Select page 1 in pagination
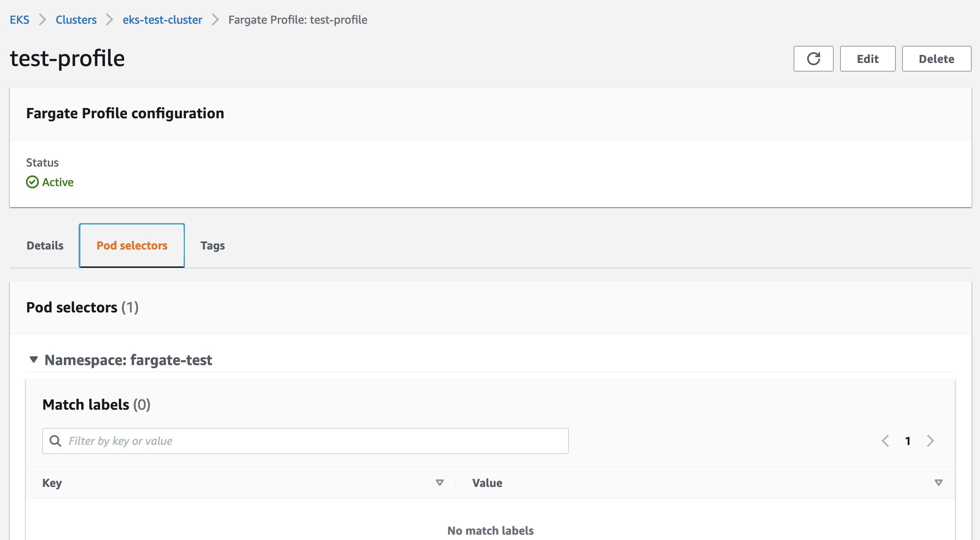980x540 pixels. [908, 441]
